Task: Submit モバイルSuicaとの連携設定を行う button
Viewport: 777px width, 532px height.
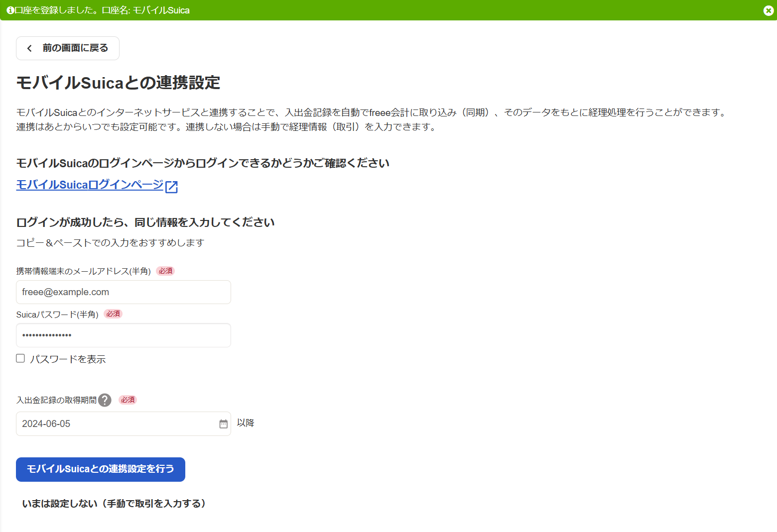Action: point(101,469)
